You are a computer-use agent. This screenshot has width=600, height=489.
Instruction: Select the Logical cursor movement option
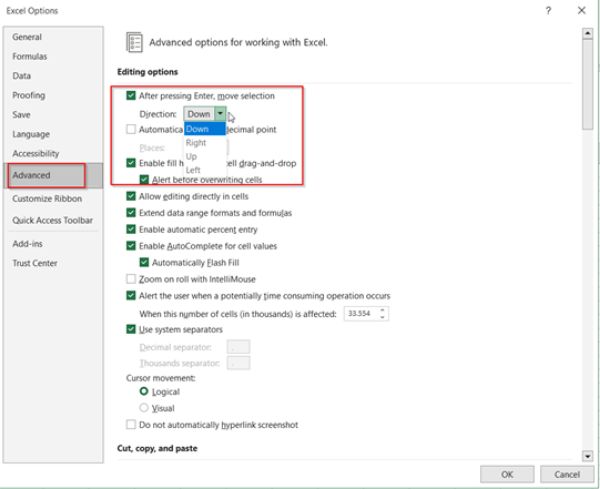pos(144,393)
